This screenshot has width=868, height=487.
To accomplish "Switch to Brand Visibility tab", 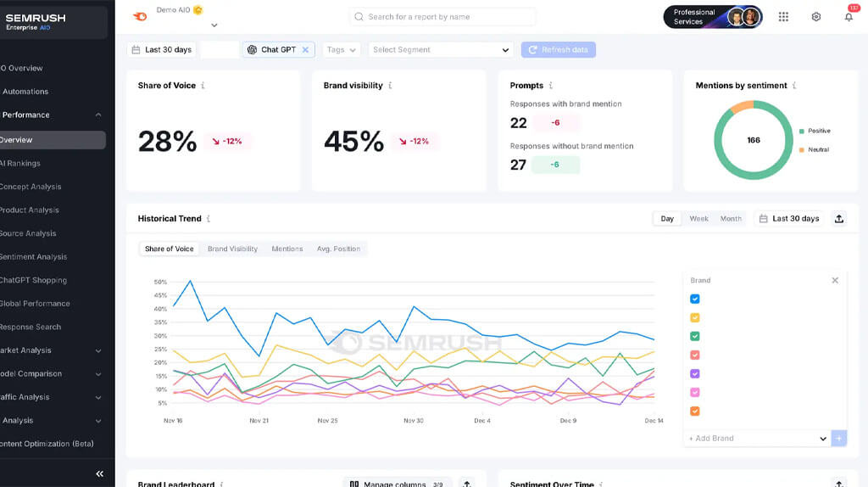I will (x=232, y=249).
